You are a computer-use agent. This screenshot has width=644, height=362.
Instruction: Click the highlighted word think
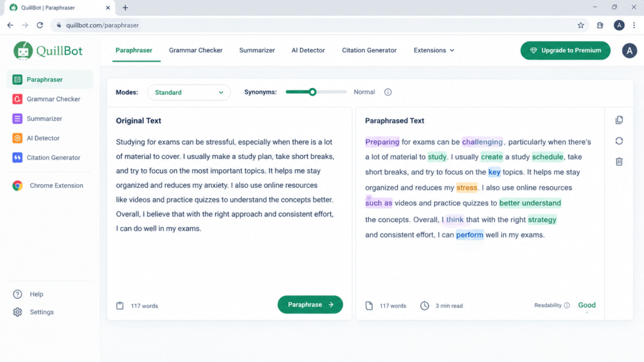click(x=455, y=219)
